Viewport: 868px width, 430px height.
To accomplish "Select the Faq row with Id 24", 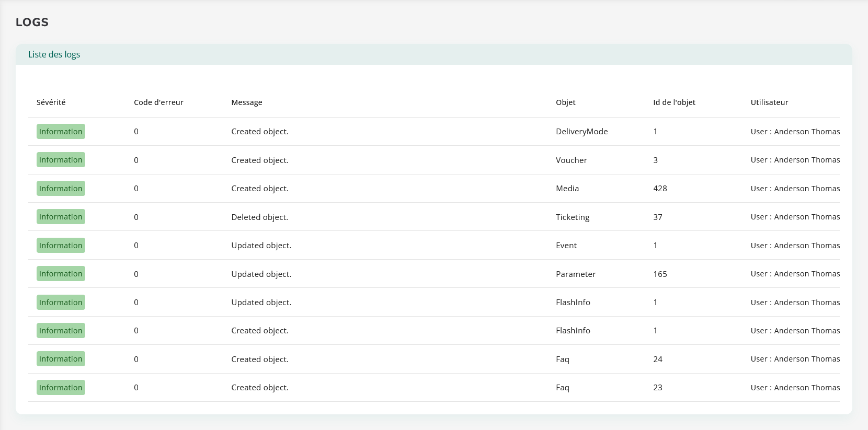I will pyautogui.click(x=562, y=359).
